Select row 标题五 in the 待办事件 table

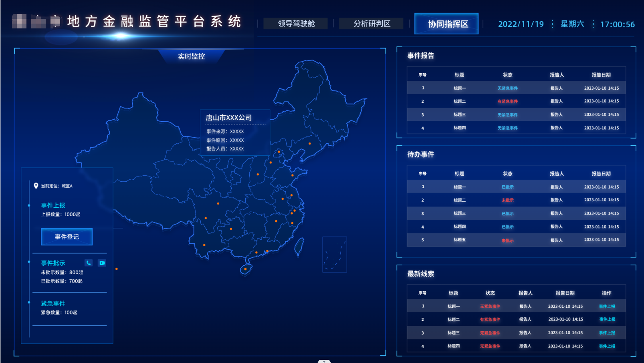coord(459,240)
